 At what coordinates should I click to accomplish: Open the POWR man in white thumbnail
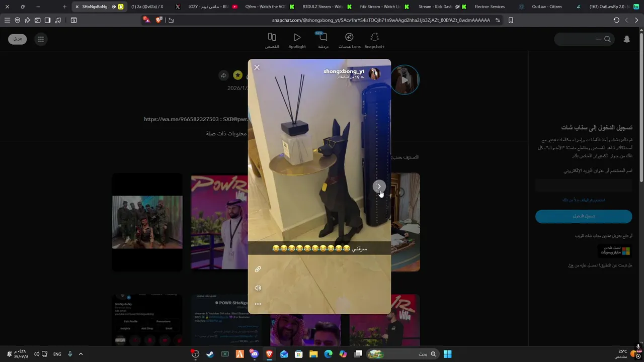[219, 222]
